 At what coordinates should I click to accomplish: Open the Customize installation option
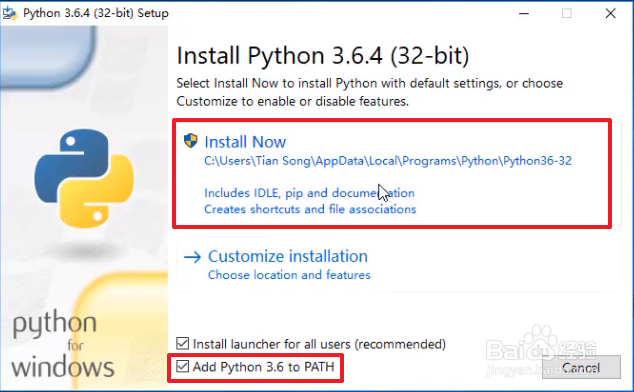(288, 256)
